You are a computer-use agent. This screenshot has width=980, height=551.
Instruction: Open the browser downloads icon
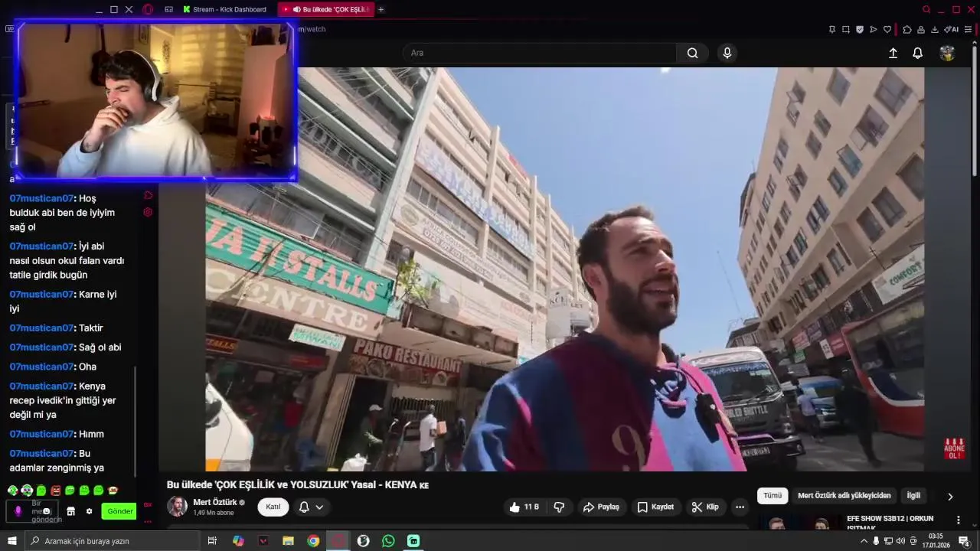click(x=935, y=29)
